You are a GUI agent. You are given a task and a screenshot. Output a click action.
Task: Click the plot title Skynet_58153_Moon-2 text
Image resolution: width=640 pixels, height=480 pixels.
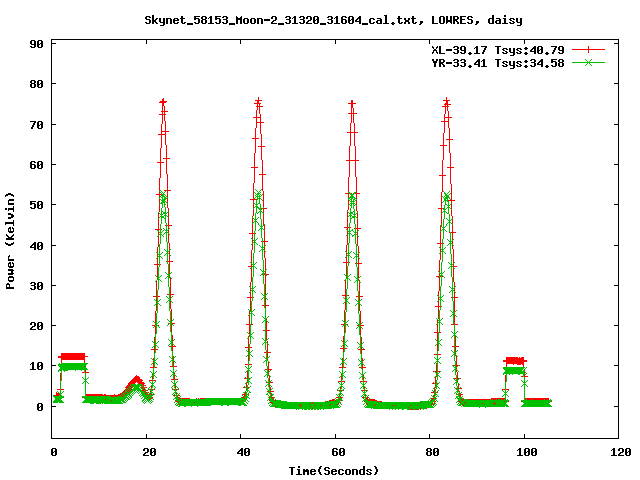(333, 20)
